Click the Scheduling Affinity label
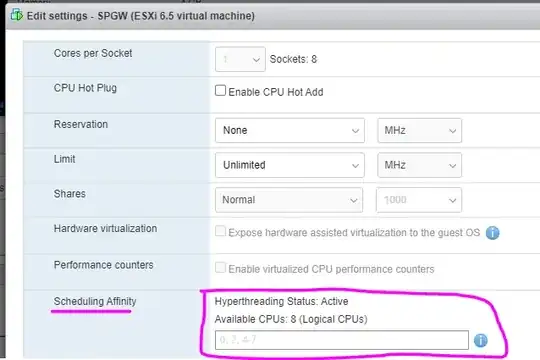 pyautogui.click(x=95, y=301)
